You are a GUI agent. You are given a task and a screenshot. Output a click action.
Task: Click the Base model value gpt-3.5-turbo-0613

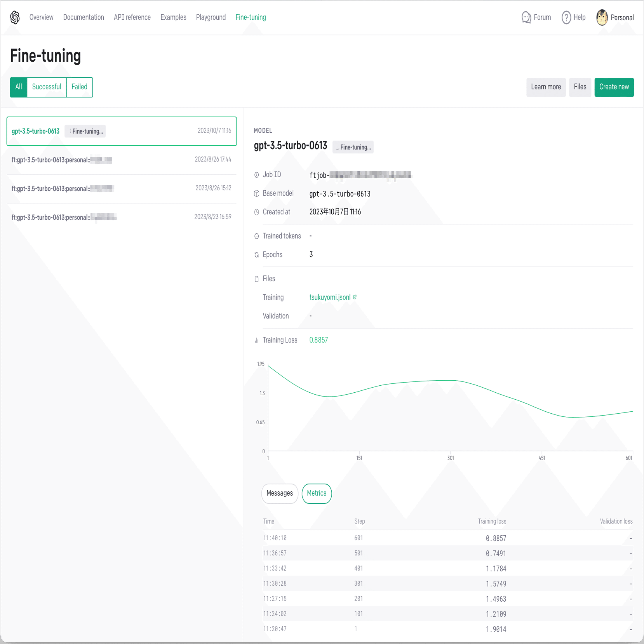340,194
